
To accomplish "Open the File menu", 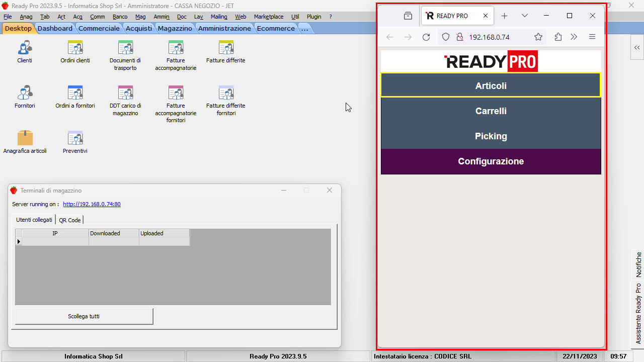I will coord(8,17).
